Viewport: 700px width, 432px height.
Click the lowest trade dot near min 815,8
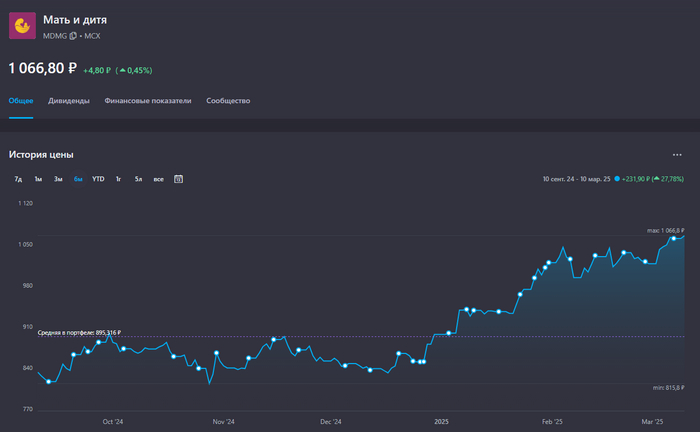coord(49,381)
